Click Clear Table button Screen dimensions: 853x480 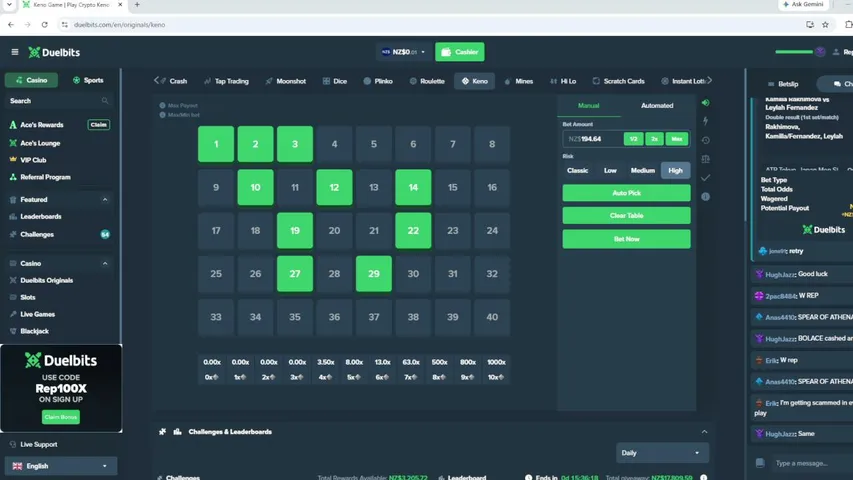pyautogui.click(x=627, y=216)
